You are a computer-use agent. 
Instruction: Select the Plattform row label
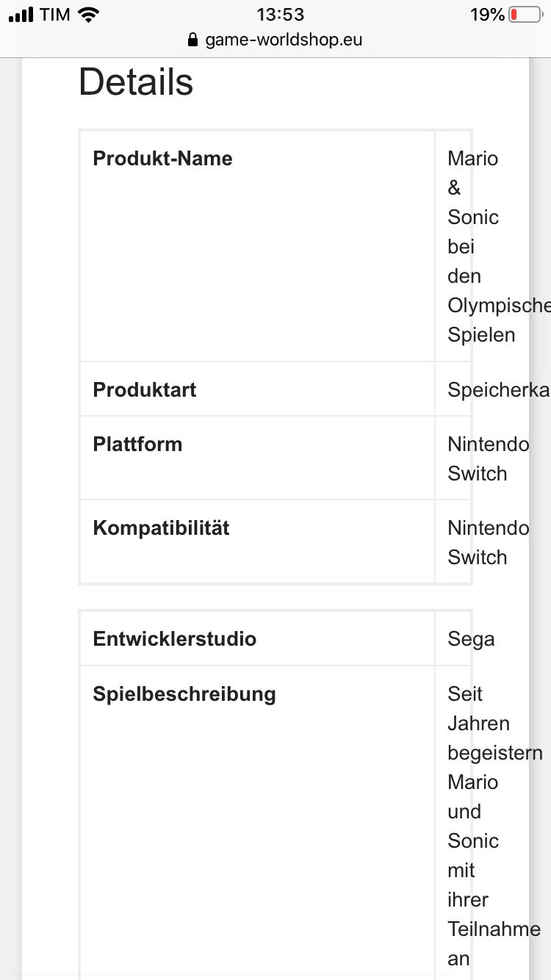[x=137, y=444]
